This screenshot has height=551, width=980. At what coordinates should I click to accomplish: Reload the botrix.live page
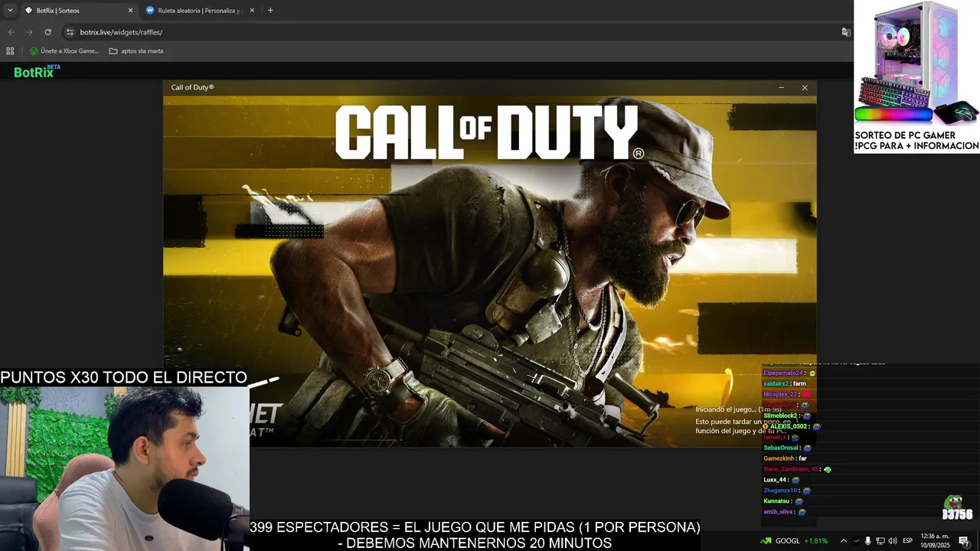pyautogui.click(x=47, y=32)
